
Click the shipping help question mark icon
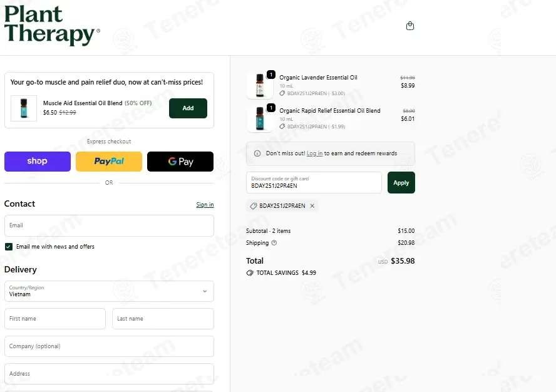coord(274,243)
